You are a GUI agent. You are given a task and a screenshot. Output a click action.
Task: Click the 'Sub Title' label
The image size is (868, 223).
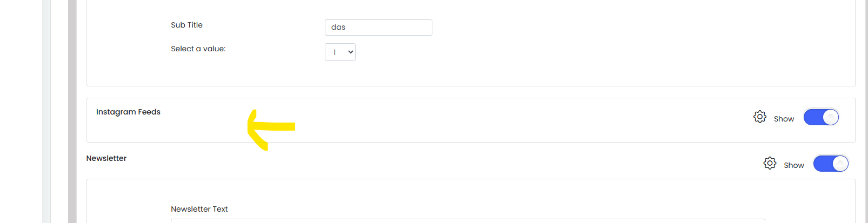point(186,25)
